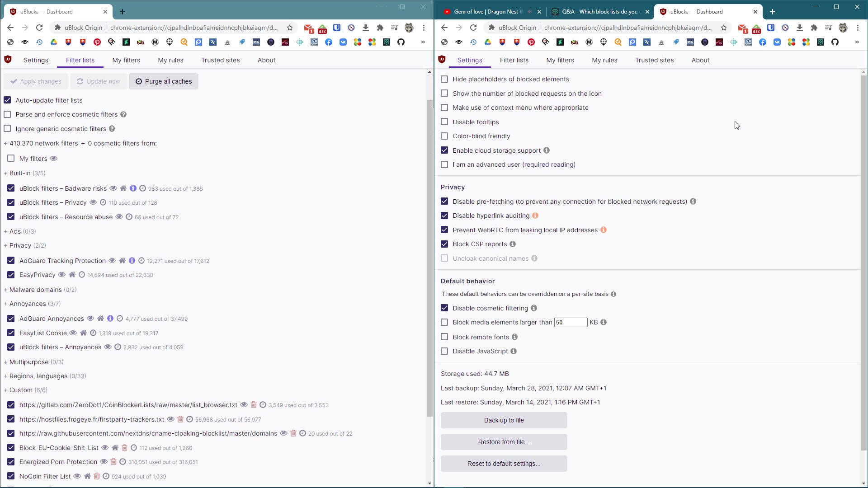Click info icon beside Disable JavaScript

click(514, 351)
